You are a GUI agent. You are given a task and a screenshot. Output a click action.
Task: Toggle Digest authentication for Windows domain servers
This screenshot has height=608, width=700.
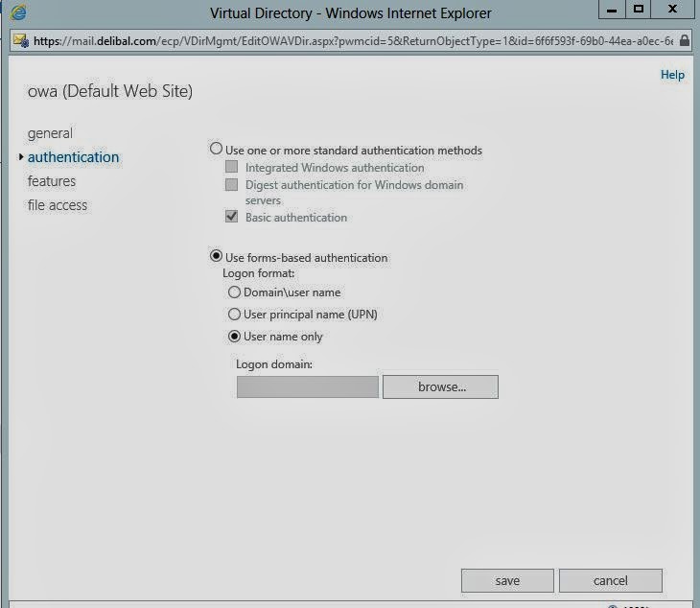coord(231,185)
